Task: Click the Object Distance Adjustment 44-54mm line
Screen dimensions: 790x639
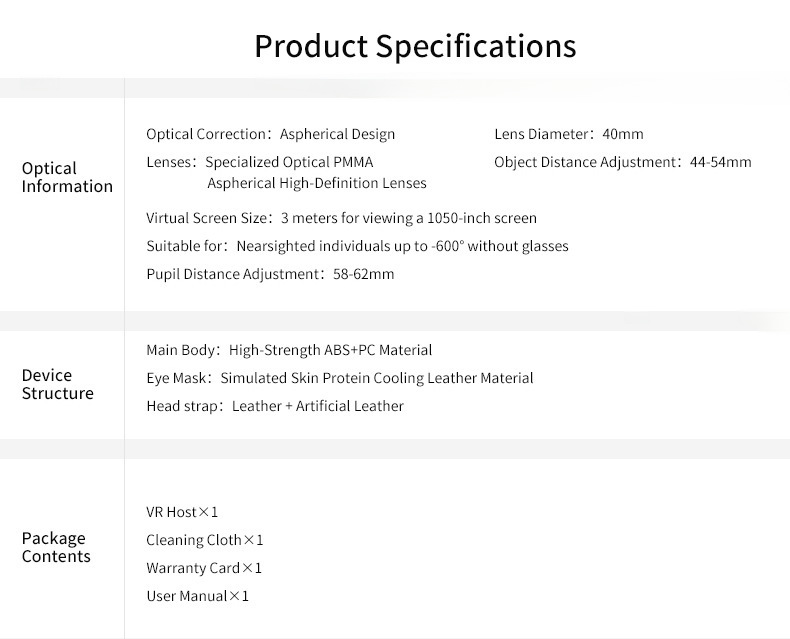Action: [x=622, y=162]
